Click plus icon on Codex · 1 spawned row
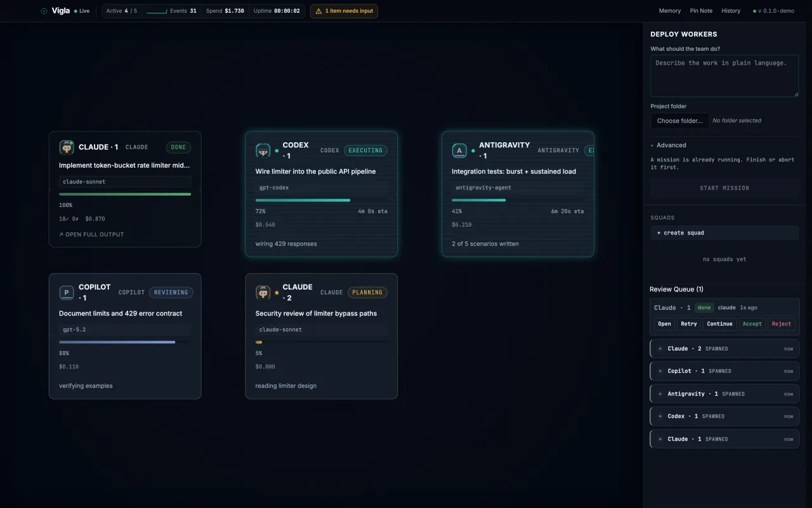The width and height of the screenshot is (812, 508). tap(660, 417)
